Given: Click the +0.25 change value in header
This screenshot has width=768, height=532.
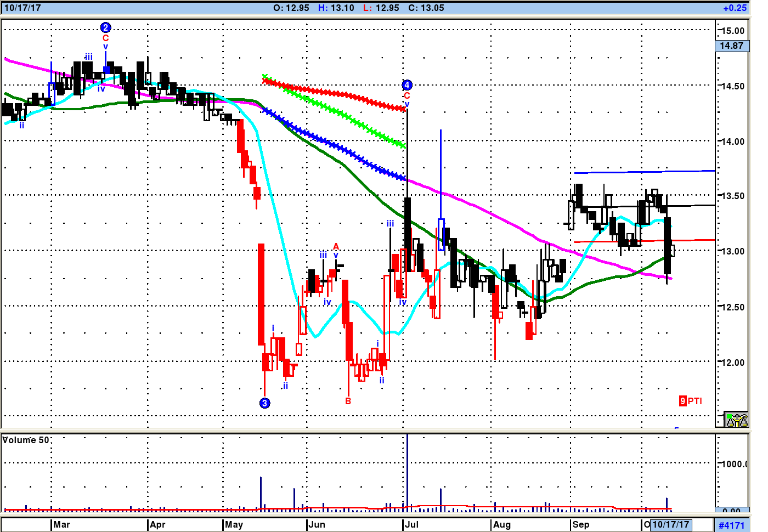Looking at the screenshot, I should 735,8.
